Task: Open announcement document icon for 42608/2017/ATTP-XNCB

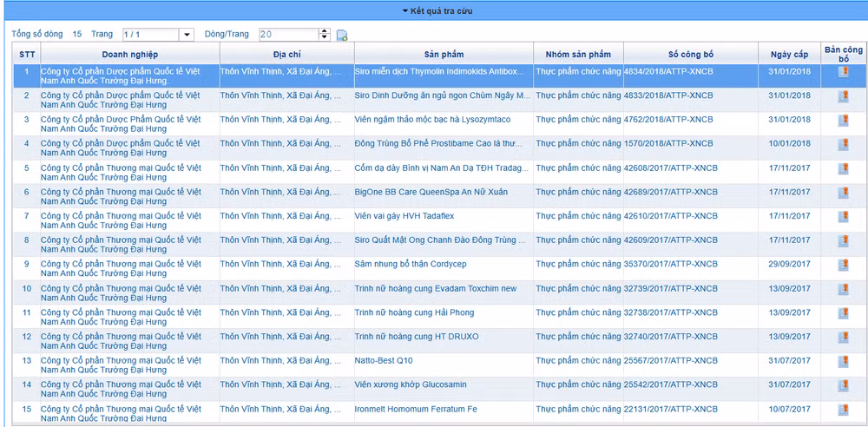Action: tap(843, 168)
